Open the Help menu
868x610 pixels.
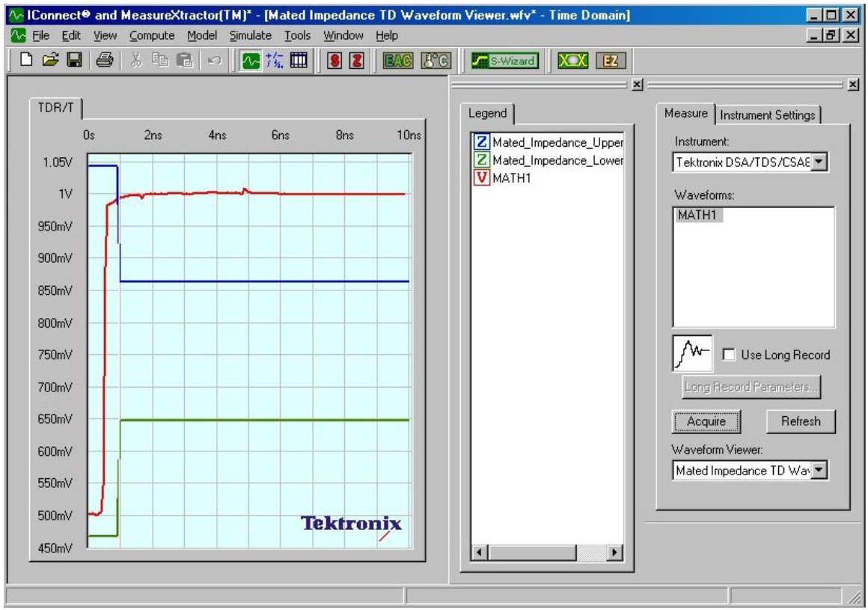tap(387, 35)
